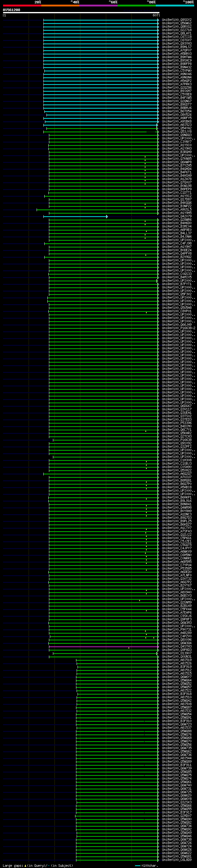This screenshot has height=868, width=197.
Task: Click the UniRef100_Q6W6Y7 label
Action: (x=176, y=677)
